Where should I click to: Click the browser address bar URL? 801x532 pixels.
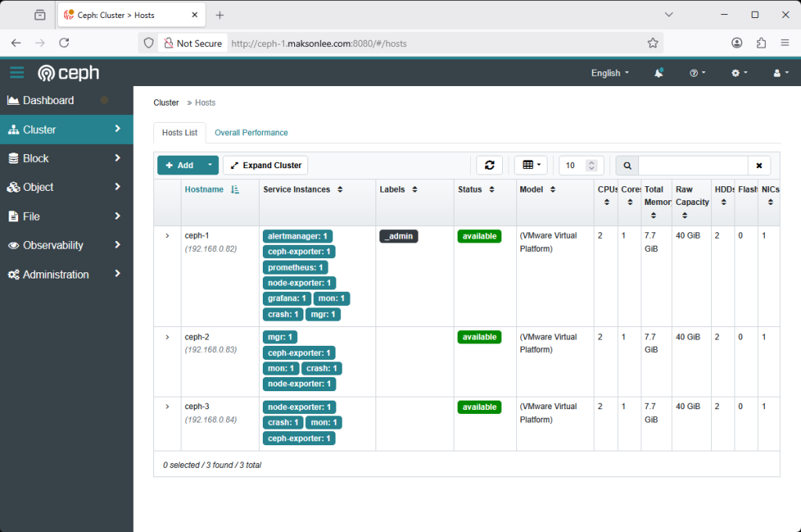point(319,44)
